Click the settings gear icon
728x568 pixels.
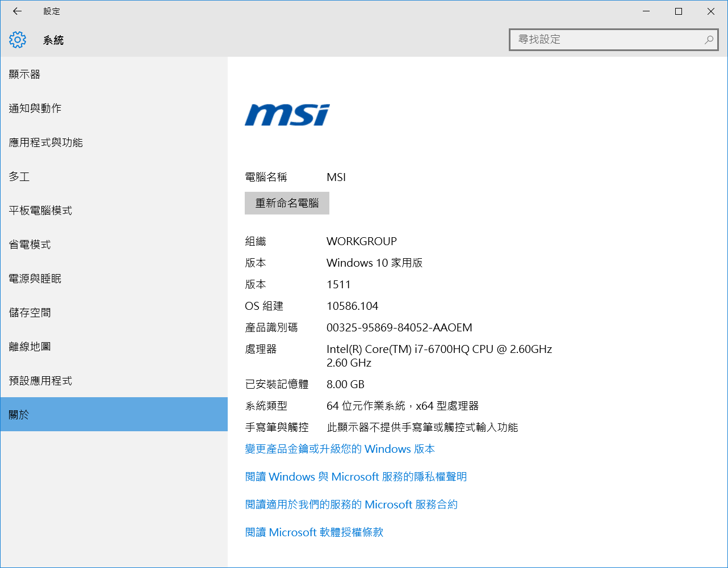[18, 40]
